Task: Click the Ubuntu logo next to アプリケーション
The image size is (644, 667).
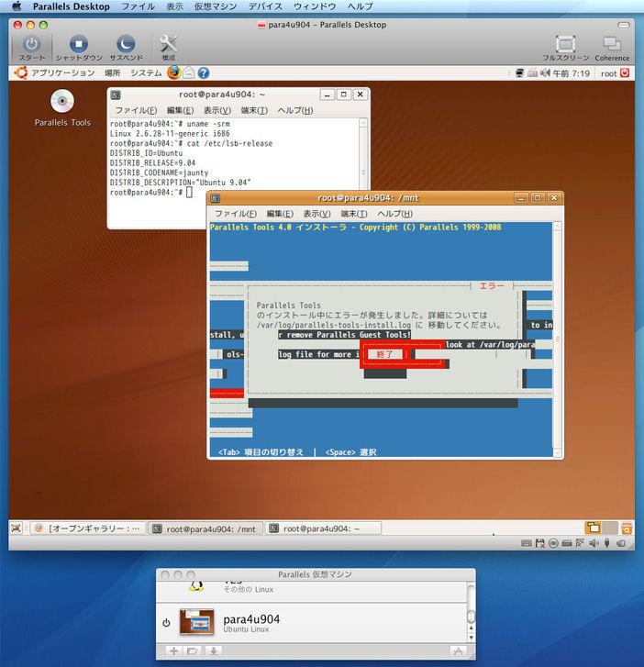Action: pyautogui.click(x=20, y=72)
